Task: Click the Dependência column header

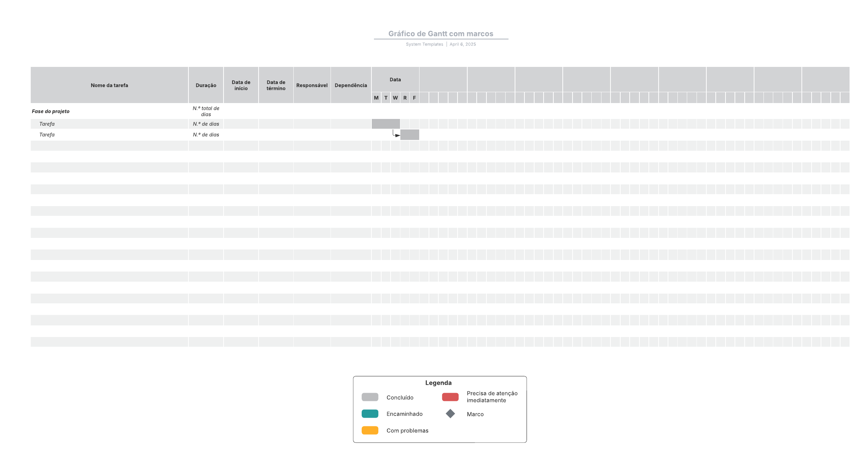Action: pos(351,85)
